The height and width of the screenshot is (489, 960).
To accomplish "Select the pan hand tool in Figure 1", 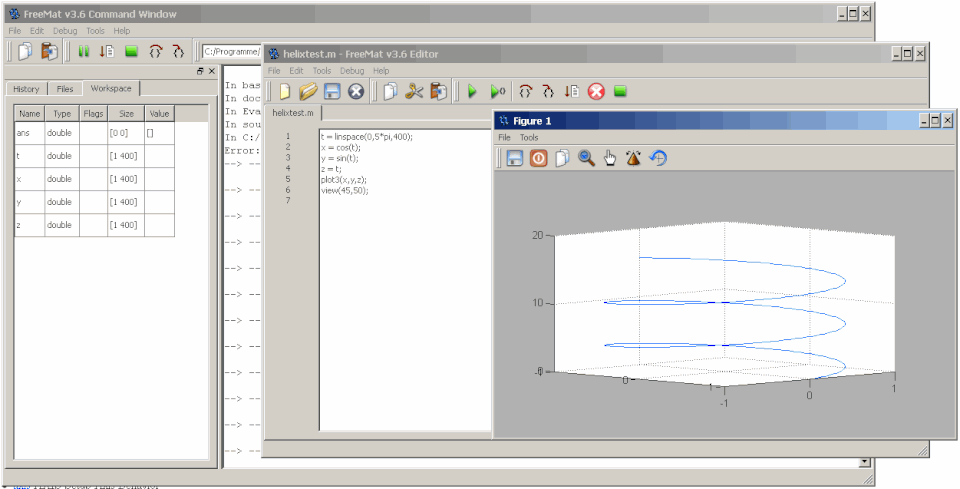I will pos(610,159).
